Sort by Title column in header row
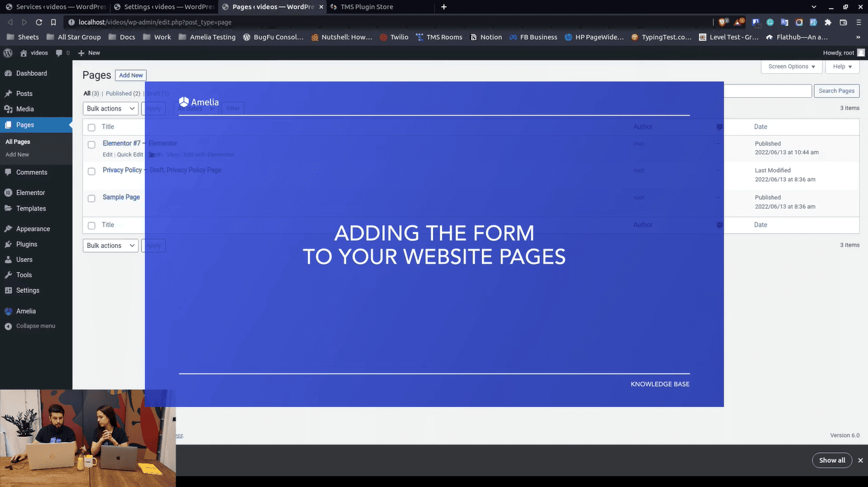The width and height of the screenshot is (868, 487). (x=108, y=127)
